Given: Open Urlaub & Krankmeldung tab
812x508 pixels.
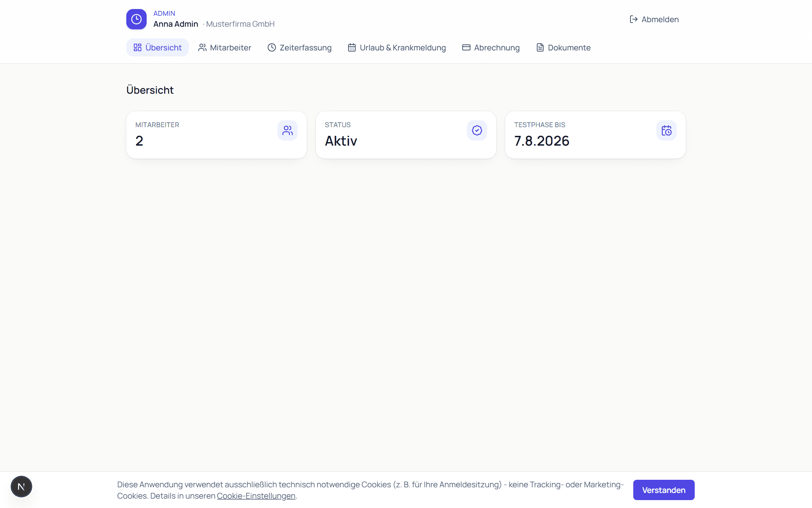Looking at the screenshot, I should point(397,47).
